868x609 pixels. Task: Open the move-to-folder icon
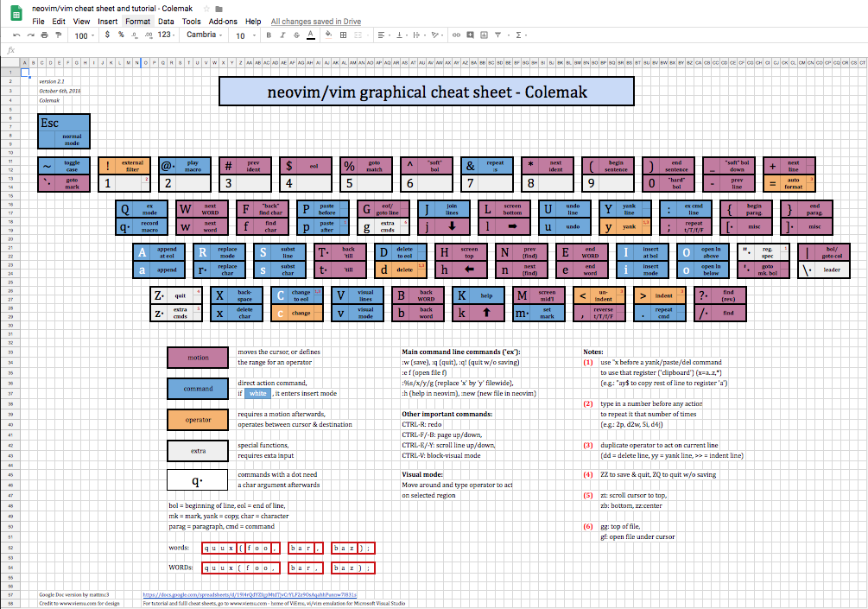click(219, 9)
